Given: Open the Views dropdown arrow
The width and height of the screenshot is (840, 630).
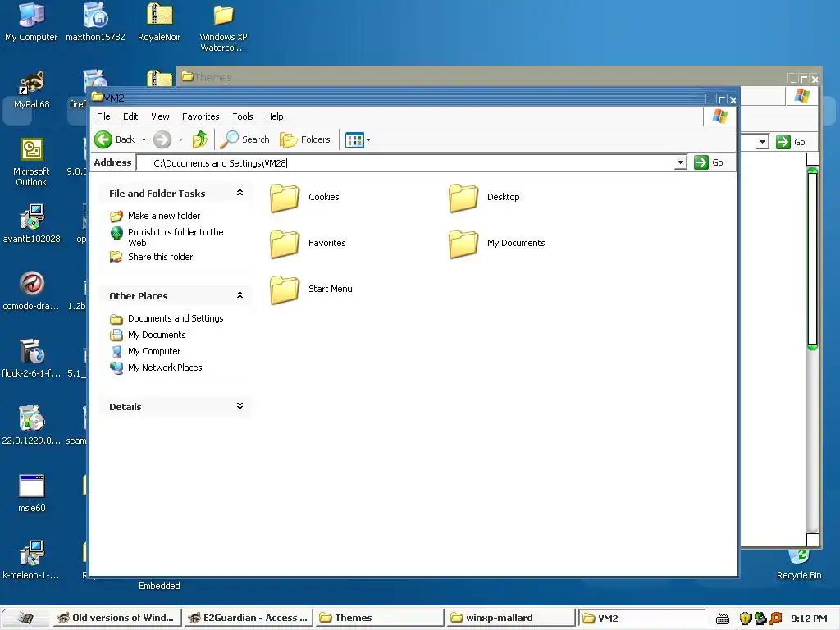Looking at the screenshot, I should [368, 139].
